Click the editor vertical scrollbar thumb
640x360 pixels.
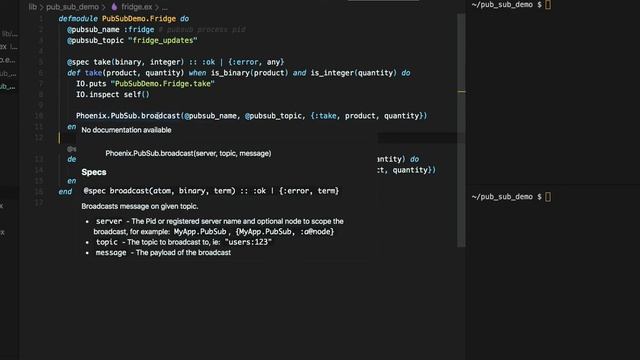click(x=461, y=131)
